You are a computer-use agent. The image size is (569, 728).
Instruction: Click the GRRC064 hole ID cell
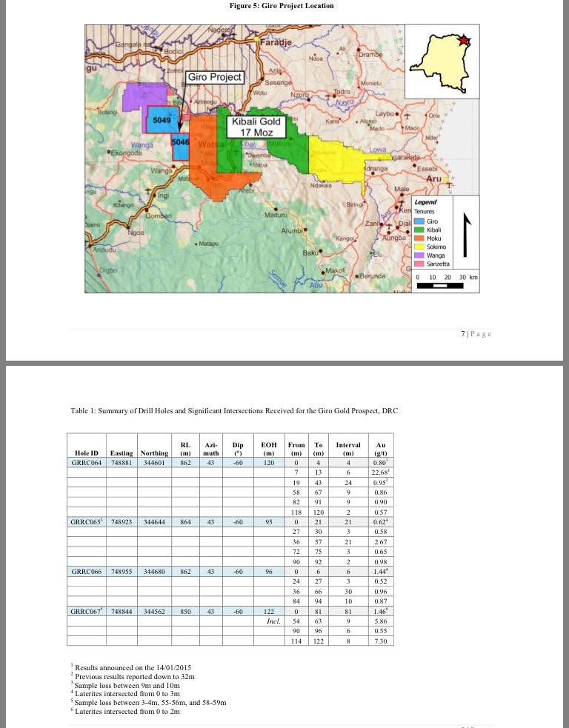click(x=87, y=462)
